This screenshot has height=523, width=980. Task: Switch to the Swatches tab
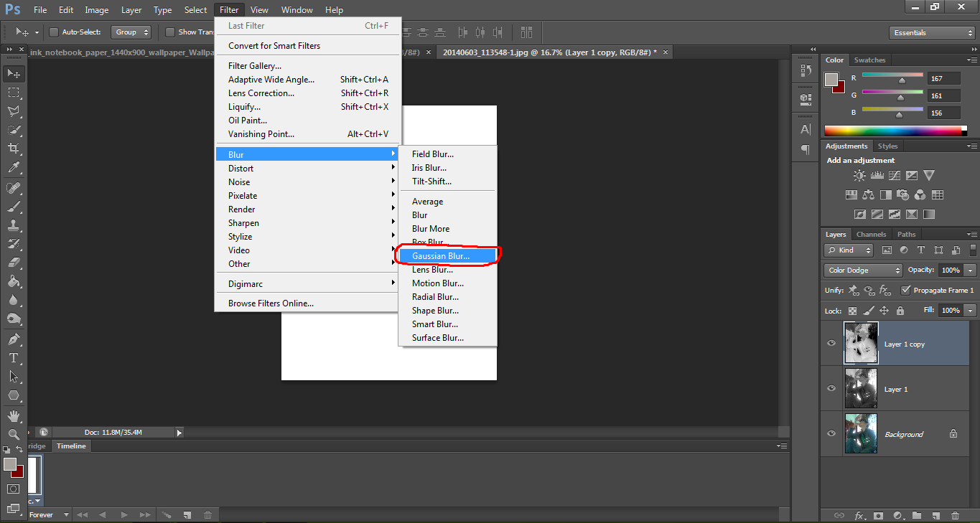(870, 60)
